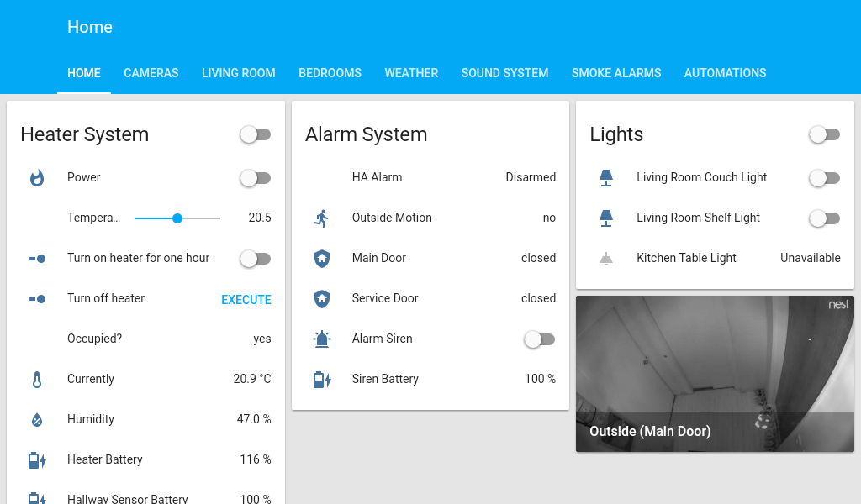861x504 pixels.
Task: Click the running person Outside Motion icon
Action: [x=321, y=218]
